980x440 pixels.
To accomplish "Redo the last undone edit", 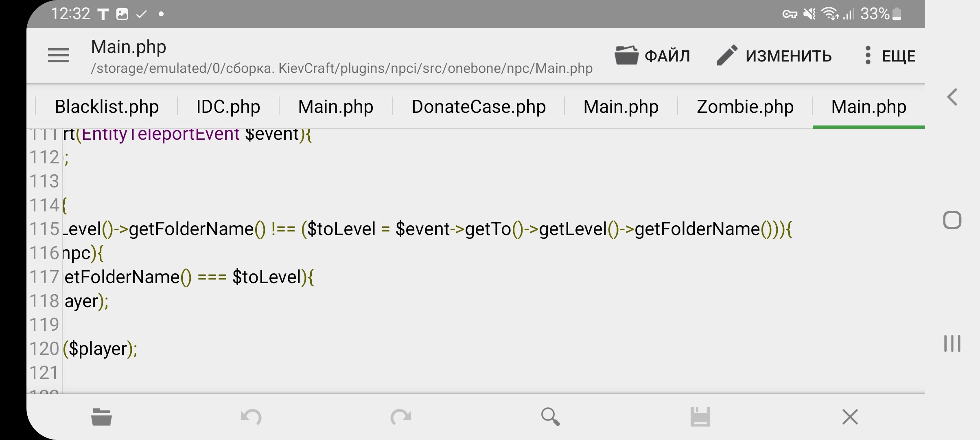I will click(401, 417).
